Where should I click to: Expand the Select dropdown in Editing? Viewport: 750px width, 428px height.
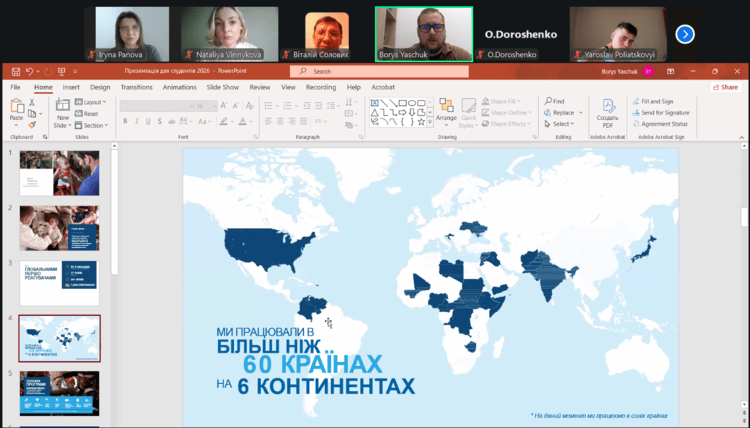click(562, 124)
